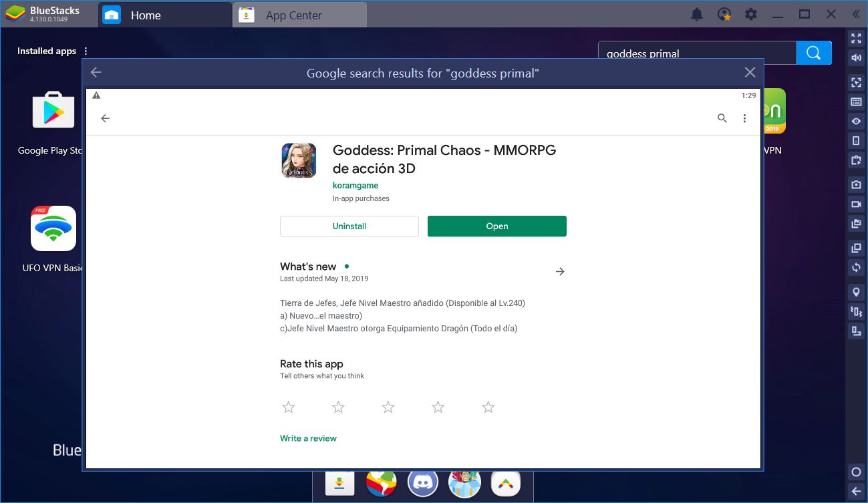
Task: Click the stacked rectangles icon below the shake icon
Action: [856, 331]
